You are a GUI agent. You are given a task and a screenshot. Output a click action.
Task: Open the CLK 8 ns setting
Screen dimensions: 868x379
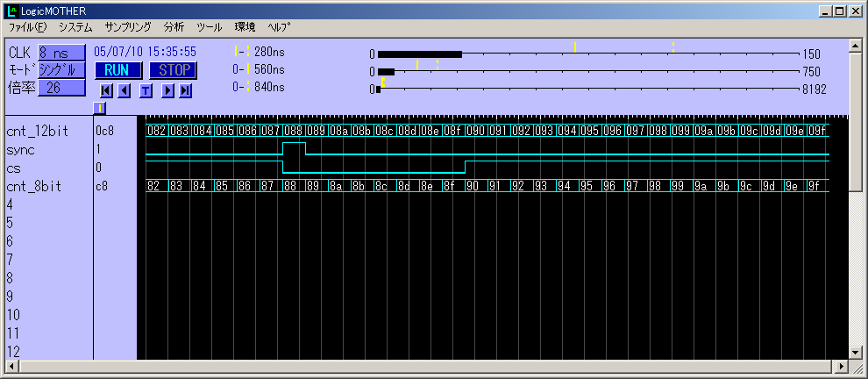[x=60, y=53]
